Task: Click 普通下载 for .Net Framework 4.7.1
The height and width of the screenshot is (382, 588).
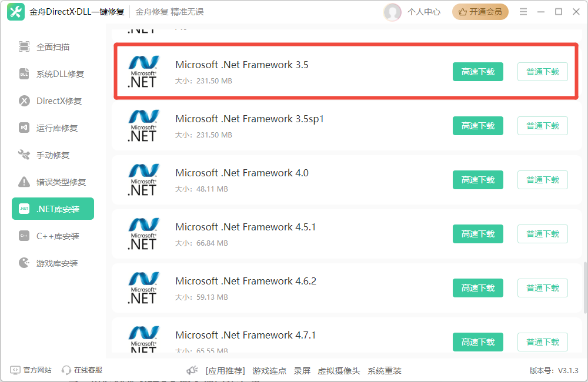Action: (543, 341)
